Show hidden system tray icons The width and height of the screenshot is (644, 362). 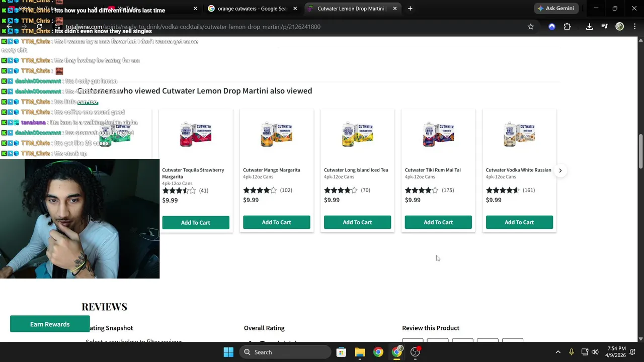click(x=558, y=352)
